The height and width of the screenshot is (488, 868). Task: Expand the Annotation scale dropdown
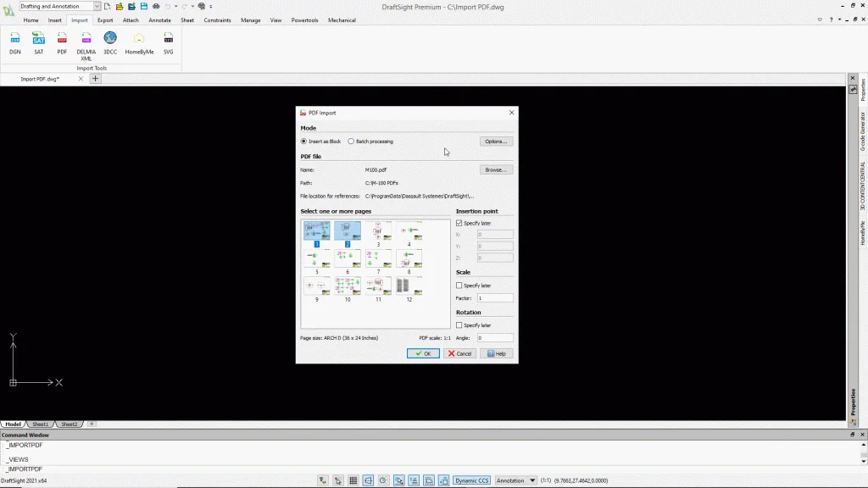click(x=516, y=480)
